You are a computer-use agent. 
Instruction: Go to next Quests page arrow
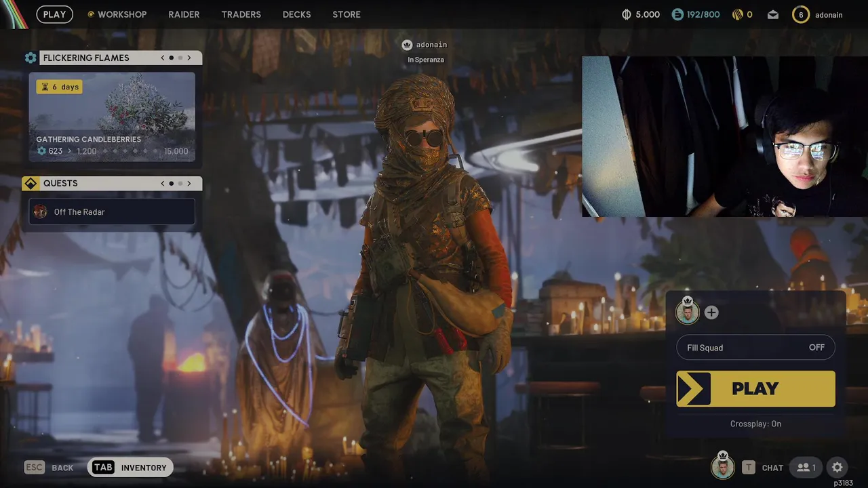point(189,183)
